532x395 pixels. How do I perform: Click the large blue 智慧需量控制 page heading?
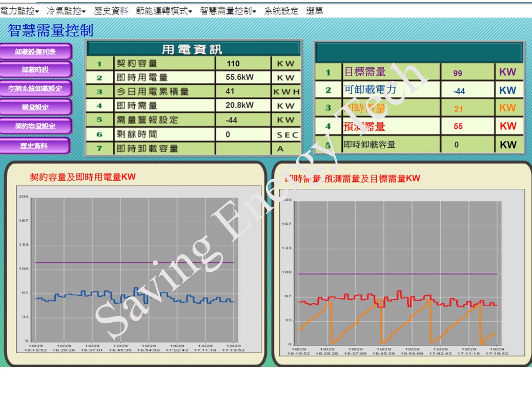[50, 30]
